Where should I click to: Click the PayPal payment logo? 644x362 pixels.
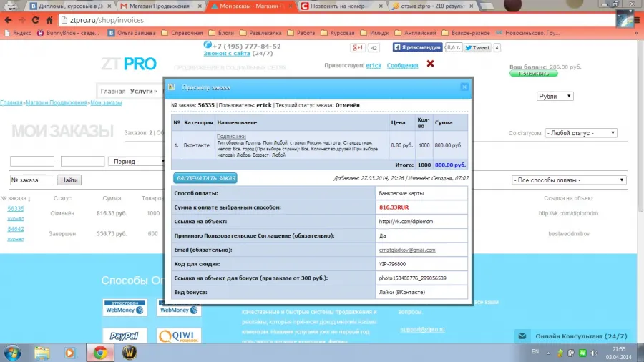click(124, 336)
